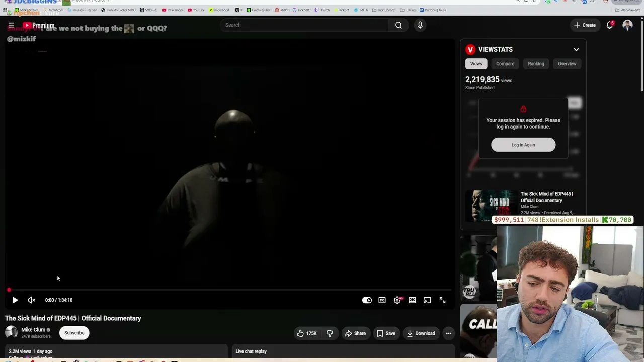Focus the YouTube search field

click(x=304, y=25)
